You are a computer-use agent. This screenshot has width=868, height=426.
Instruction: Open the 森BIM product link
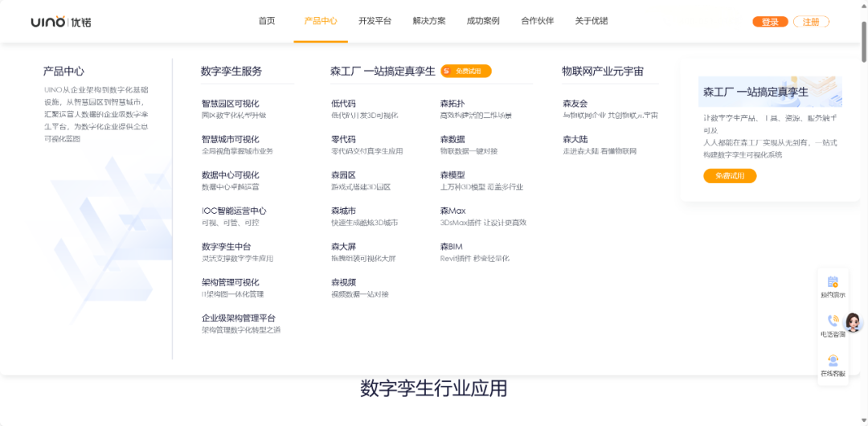pyautogui.click(x=451, y=247)
